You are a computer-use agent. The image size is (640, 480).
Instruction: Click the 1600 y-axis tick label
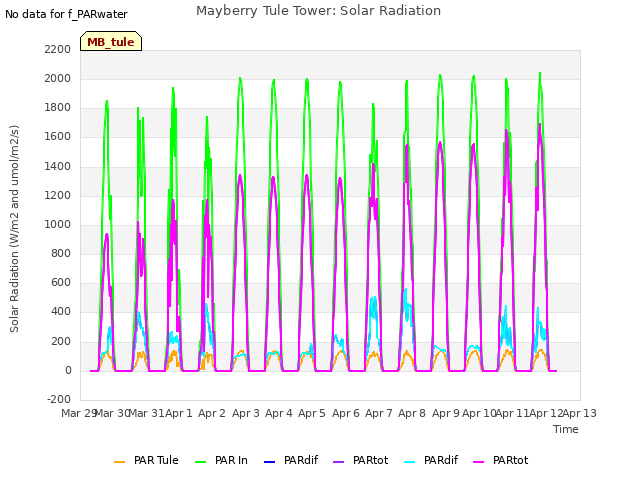[x=58, y=137]
